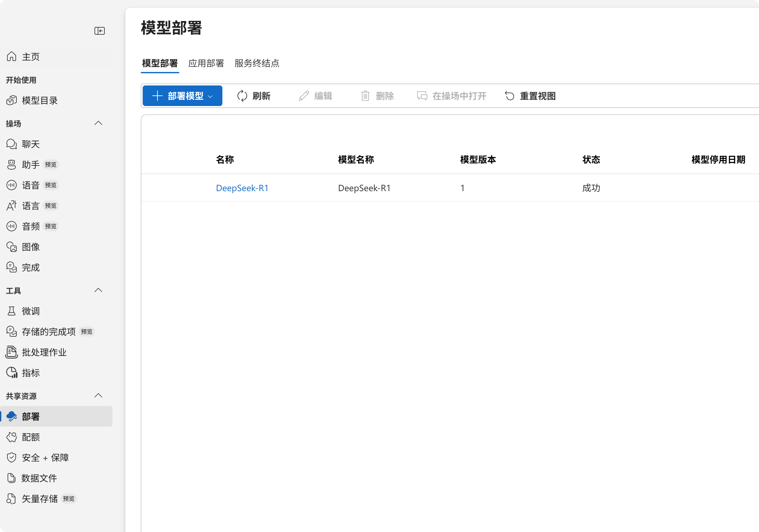This screenshot has width=759, height=532.
Task: Click 在操场中打开 button text
Action: (460, 96)
